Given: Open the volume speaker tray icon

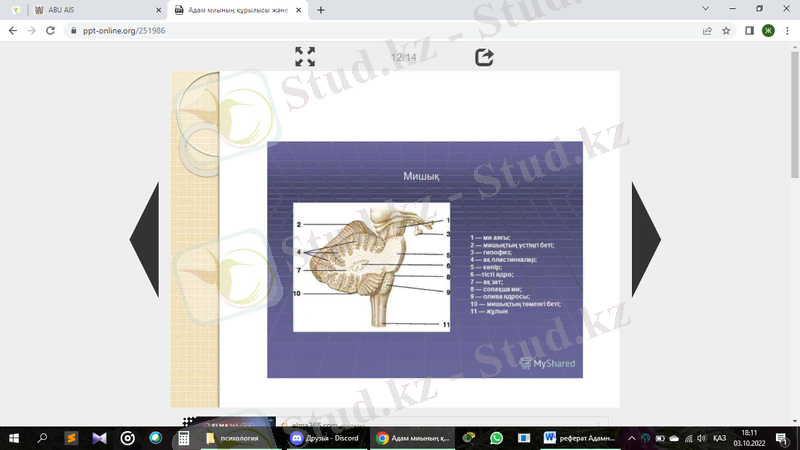Looking at the screenshot, I should coord(702,438).
